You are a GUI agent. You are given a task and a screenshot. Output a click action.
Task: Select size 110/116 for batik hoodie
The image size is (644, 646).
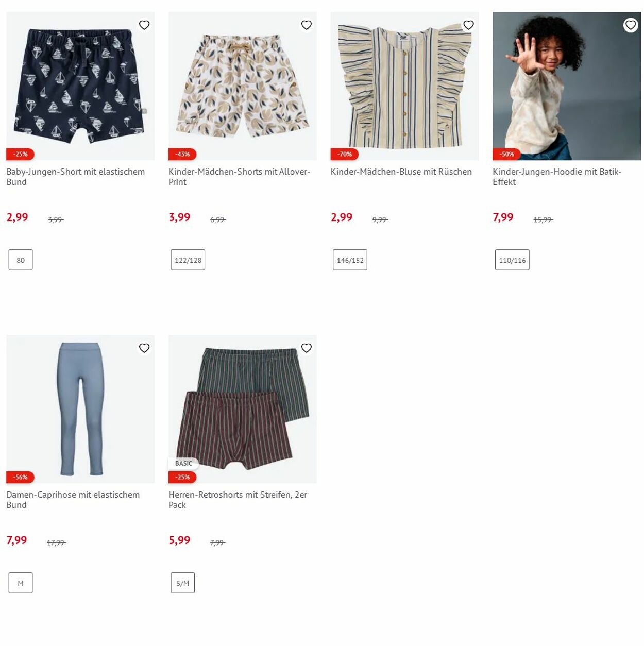pos(512,260)
